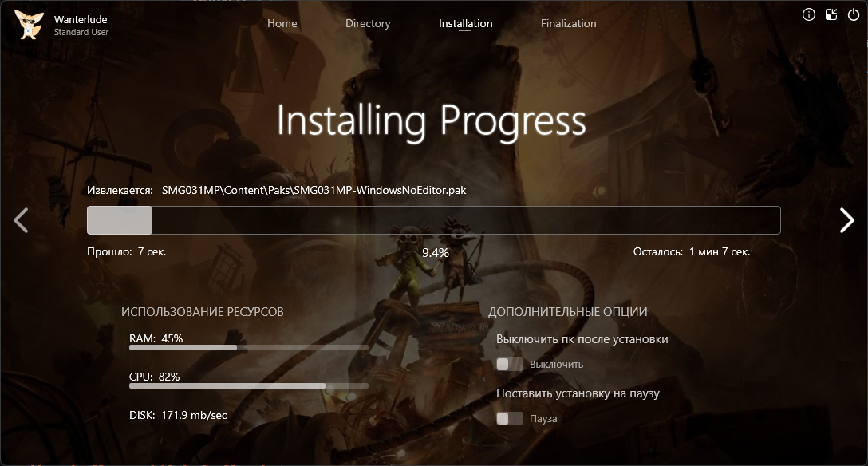The image size is (868, 466).
Task: Go to previous page with left arrow
Action: coord(21,220)
